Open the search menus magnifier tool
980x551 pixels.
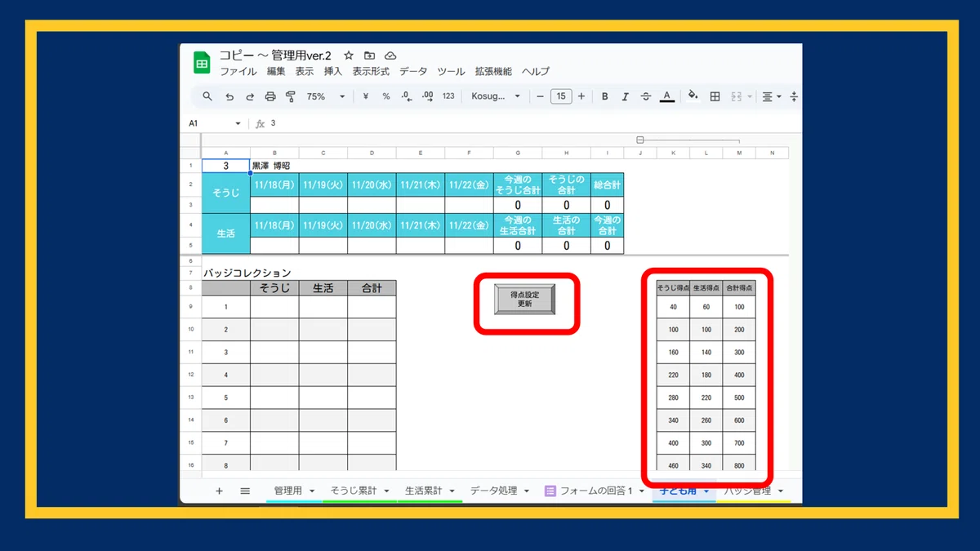pyautogui.click(x=207, y=96)
